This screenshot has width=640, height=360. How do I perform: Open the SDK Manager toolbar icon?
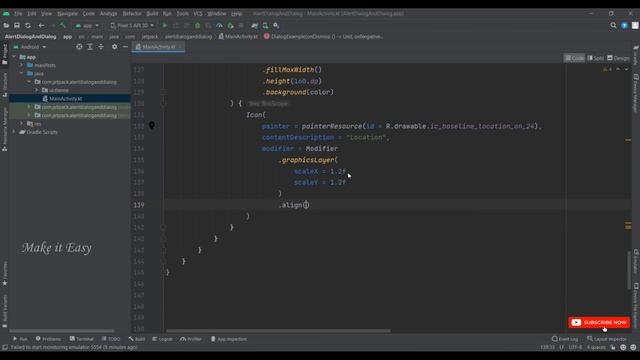point(276,25)
